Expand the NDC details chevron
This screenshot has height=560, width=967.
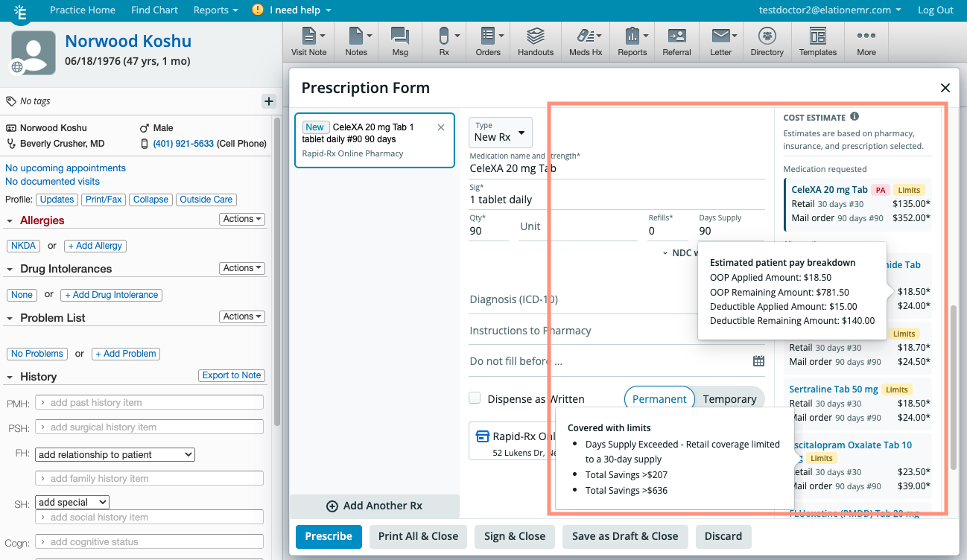point(665,252)
